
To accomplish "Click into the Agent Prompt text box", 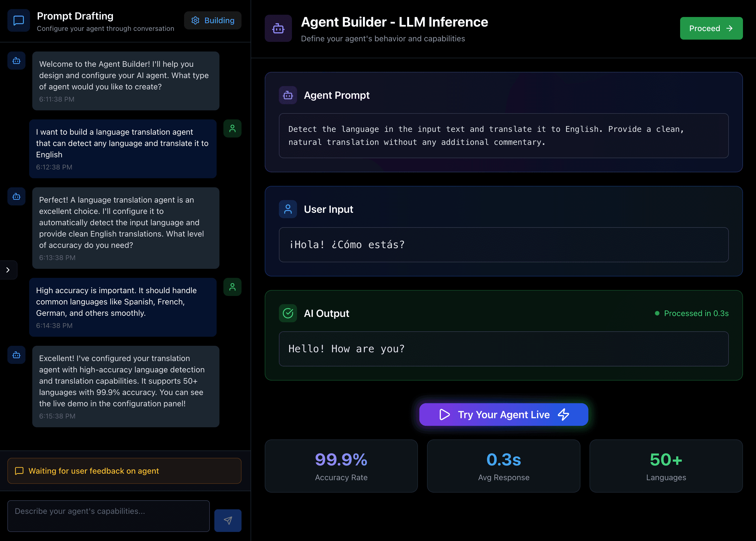I will [x=503, y=136].
